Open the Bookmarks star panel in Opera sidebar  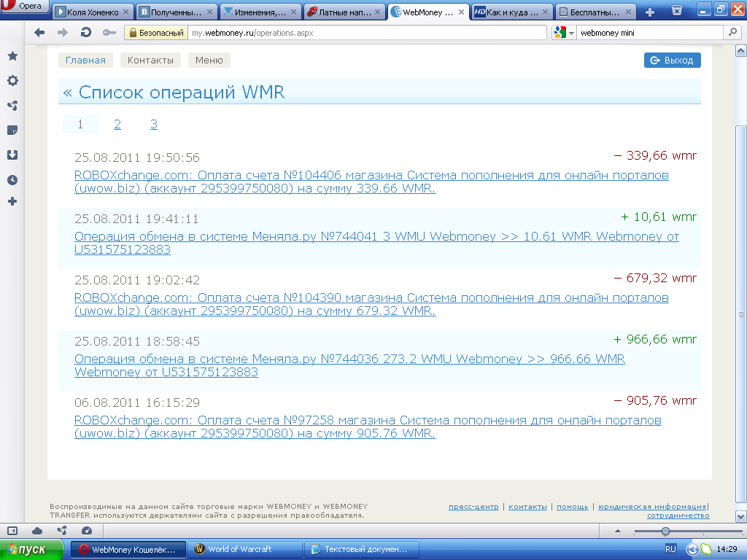coord(13,56)
